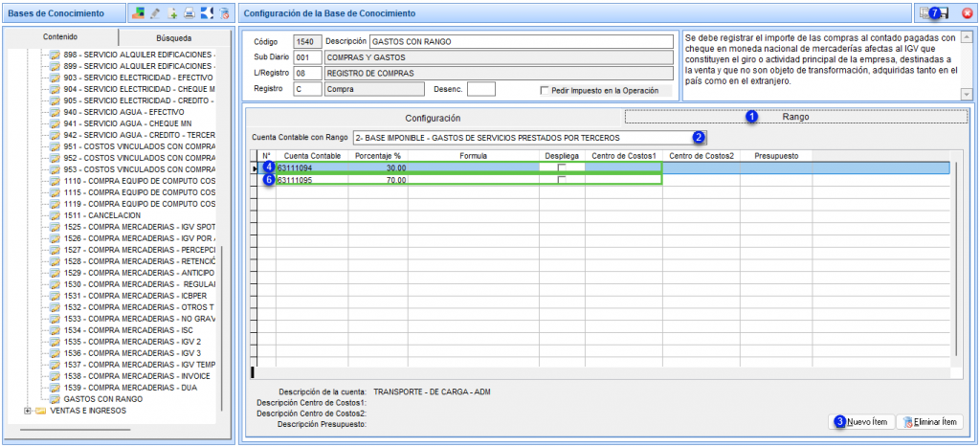Open the Cuenta Contable con Rango dropdown
This screenshot has width=980, height=447.
[530, 138]
